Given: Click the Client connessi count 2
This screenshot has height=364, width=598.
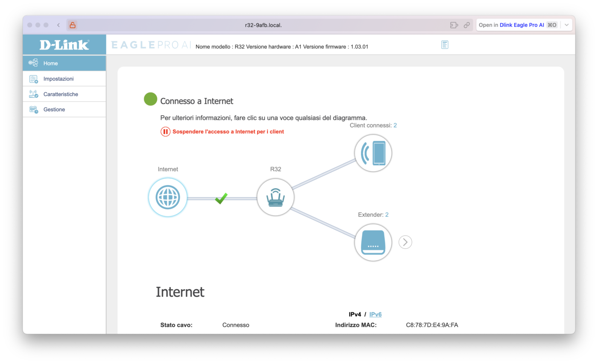Looking at the screenshot, I should pyautogui.click(x=395, y=125).
